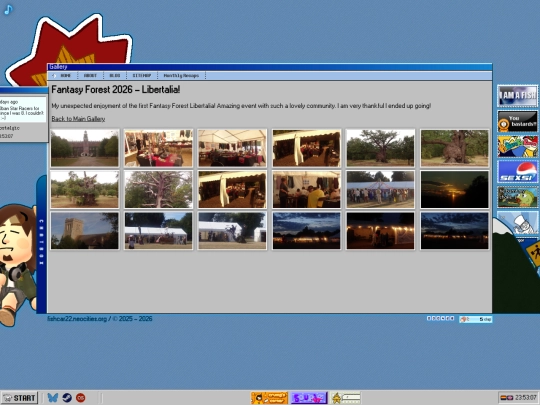Screen dimensions: 540x405
Task: Open the broken tree in field photo
Action: (x=85, y=189)
